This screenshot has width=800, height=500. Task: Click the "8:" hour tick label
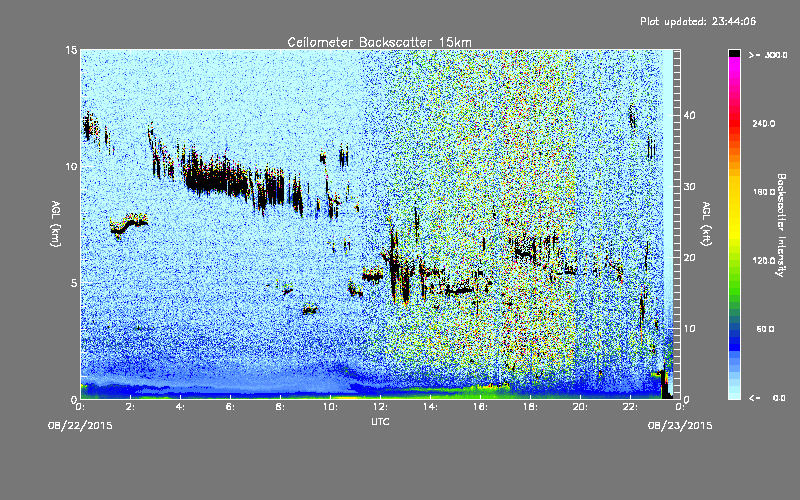click(x=281, y=407)
